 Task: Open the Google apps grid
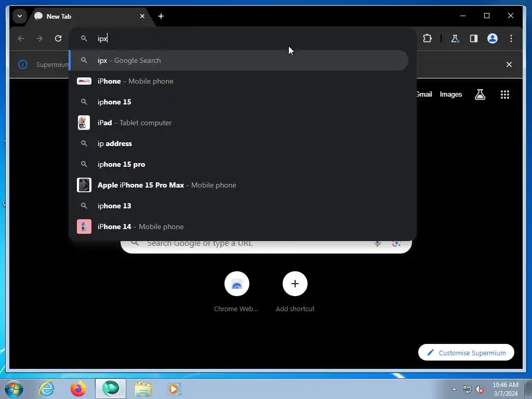tap(505, 95)
